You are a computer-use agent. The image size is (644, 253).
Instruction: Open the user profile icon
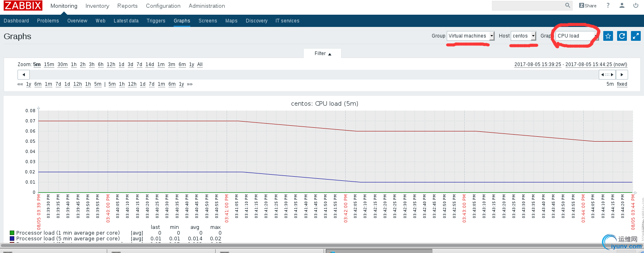pyautogui.click(x=622, y=5)
